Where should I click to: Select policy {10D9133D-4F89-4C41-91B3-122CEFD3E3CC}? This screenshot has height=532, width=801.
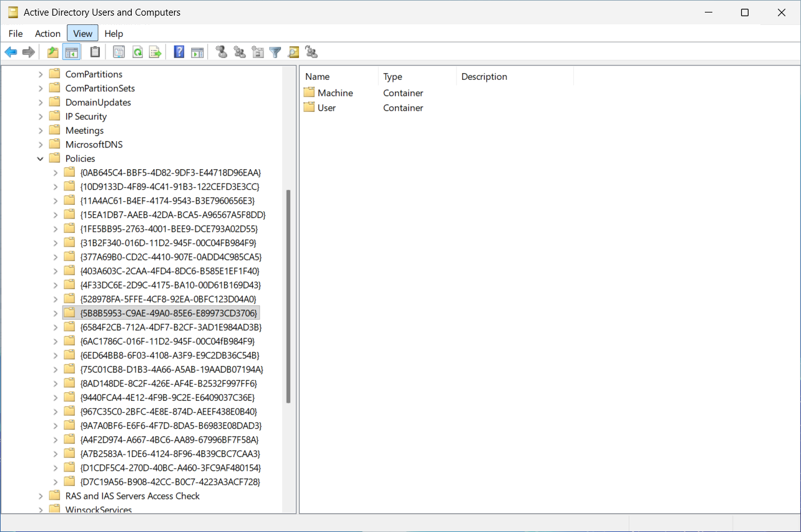coord(170,187)
